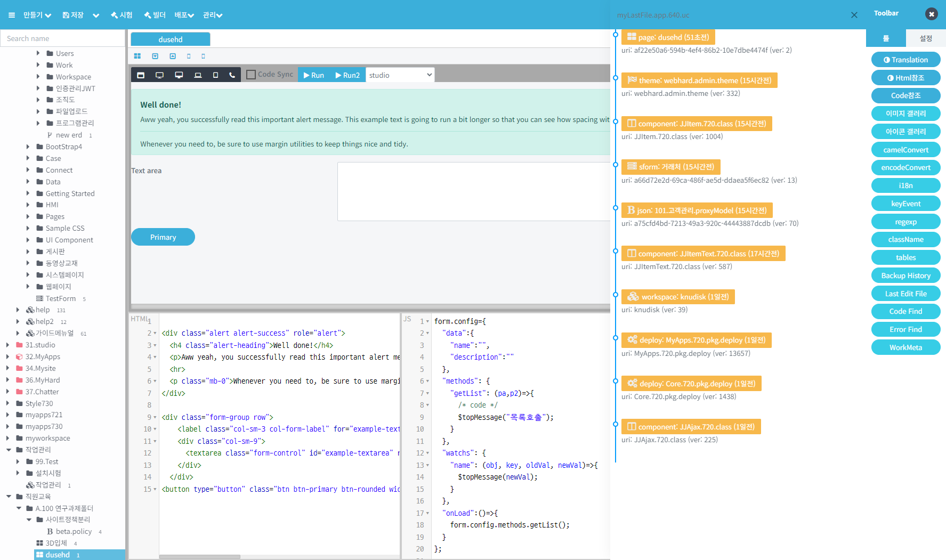Open the camelConvert tool
Viewport: 946px width, 560px height.
point(905,150)
